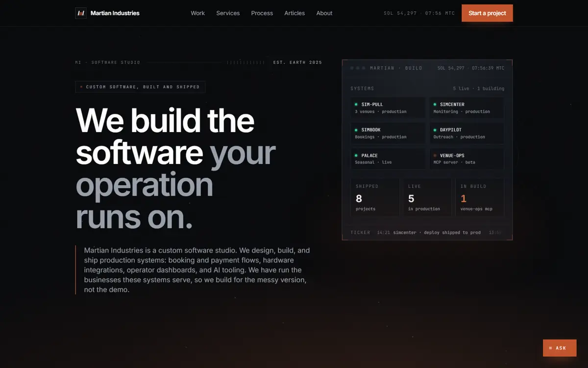Click the "5 live · 1 building" summary text

tap(478, 89)
